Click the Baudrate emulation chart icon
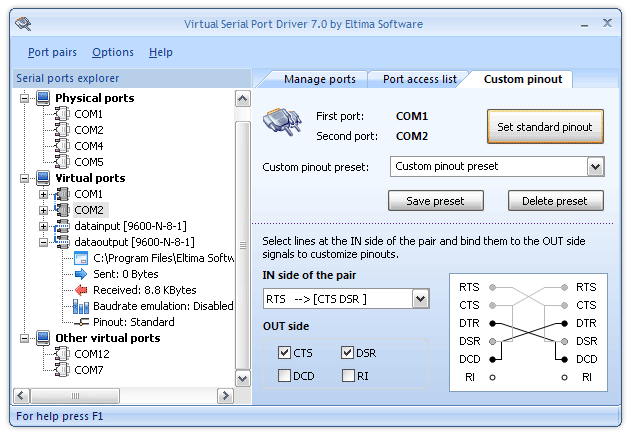Image resolution: width=633 pixels, height=438 pixels. click(x=81, y=306)
